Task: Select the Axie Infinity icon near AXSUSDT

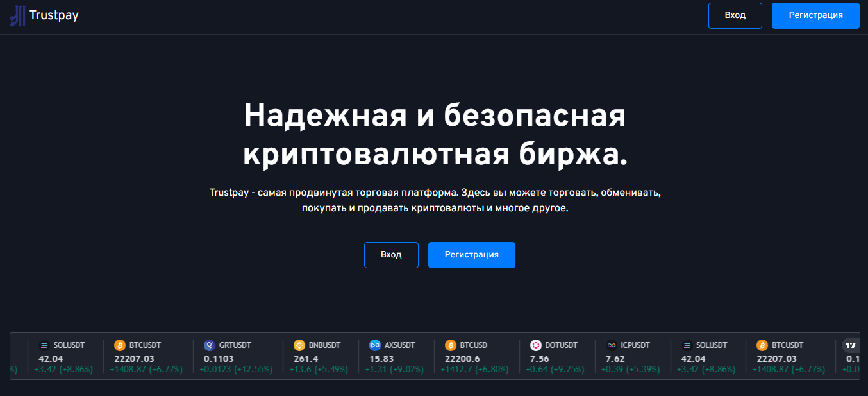Action: click(376, 345)
